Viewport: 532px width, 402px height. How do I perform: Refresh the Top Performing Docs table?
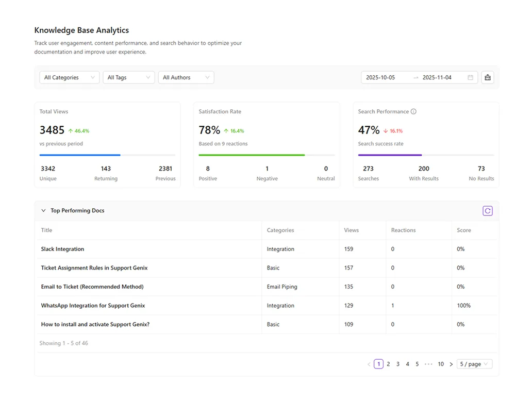tap(487, 211)
